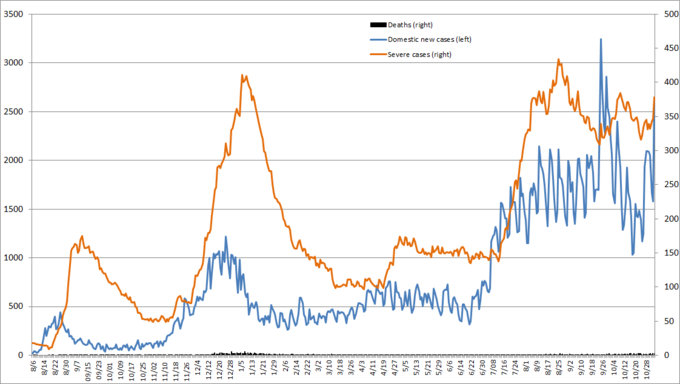
Task: Click the 1/5 date label on x-axis
Action: point(242,363)
